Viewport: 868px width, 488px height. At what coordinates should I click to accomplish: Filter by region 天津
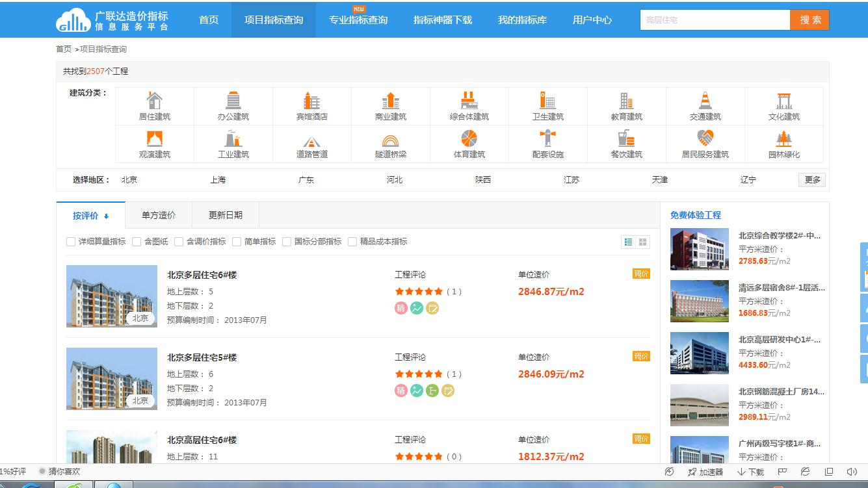pyautogui.click(x=660, y=180)
